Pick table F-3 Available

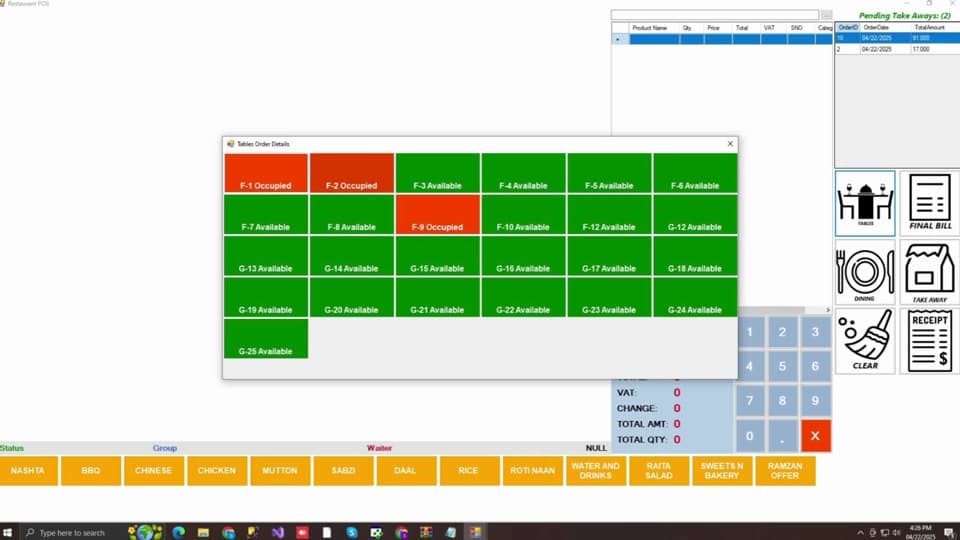pos(437,173)
